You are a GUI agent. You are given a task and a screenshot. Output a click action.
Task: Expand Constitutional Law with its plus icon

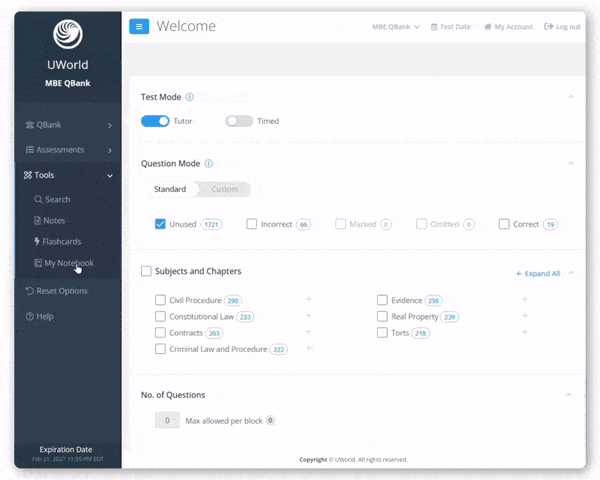308,316
